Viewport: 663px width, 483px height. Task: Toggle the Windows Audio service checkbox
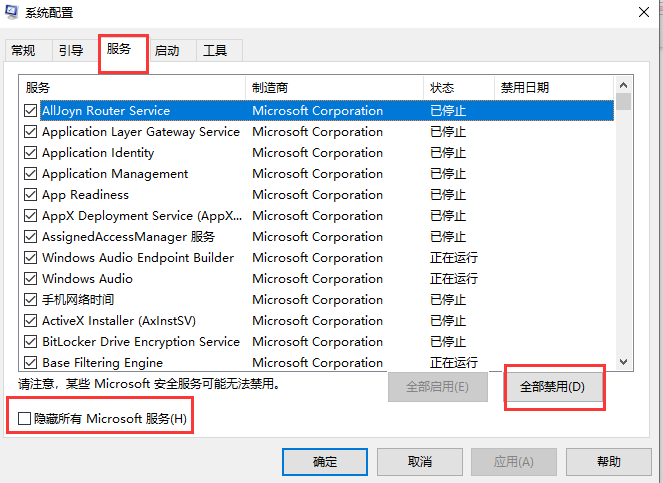[x=31, y=279]
